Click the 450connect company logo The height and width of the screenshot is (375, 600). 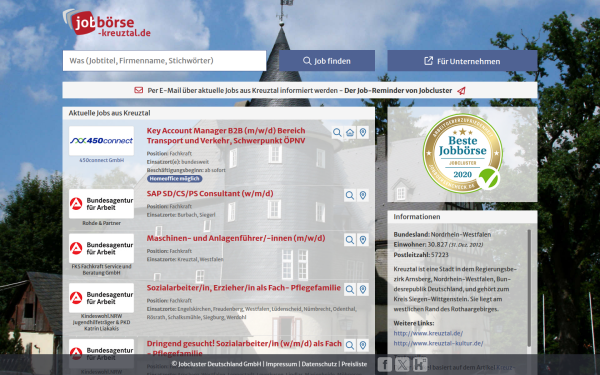101,141
